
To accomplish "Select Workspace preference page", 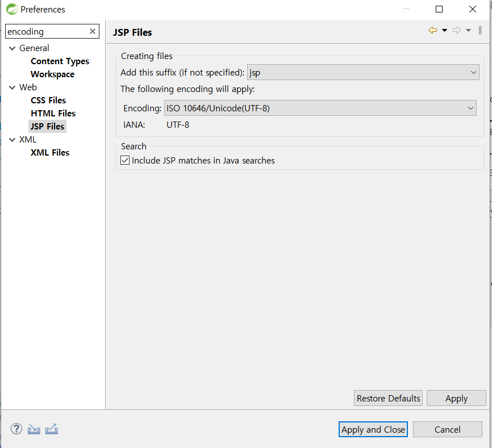I will tap(52, 74).
